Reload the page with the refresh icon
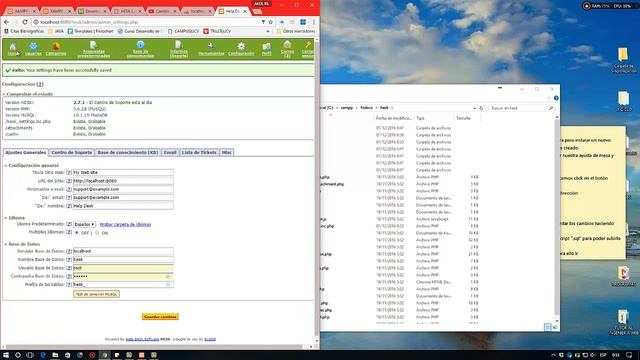The width and height of the screenshot is (640, 360). [25, 22]
